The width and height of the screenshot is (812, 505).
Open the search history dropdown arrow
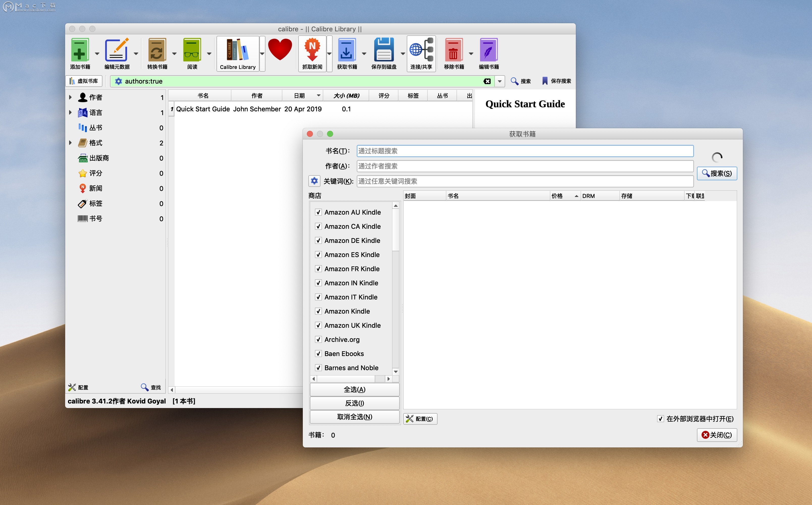[x=500, y=81]
